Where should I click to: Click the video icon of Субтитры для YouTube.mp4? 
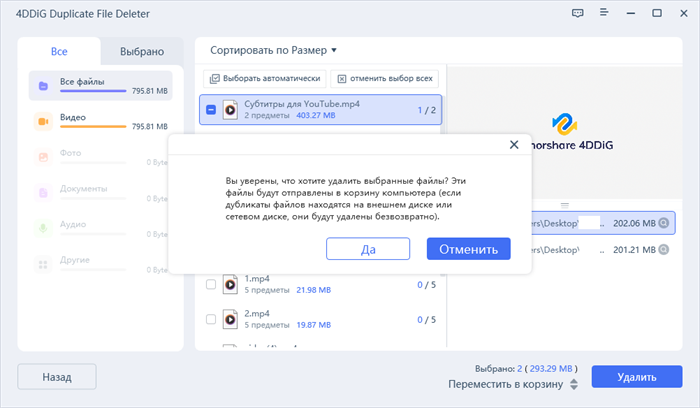coord(230,109)
